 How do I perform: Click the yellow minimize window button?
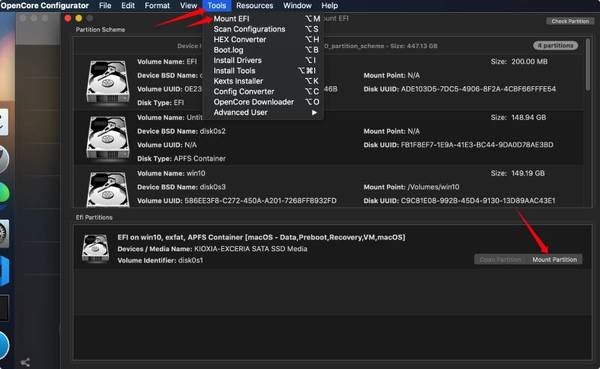[79, 18]
